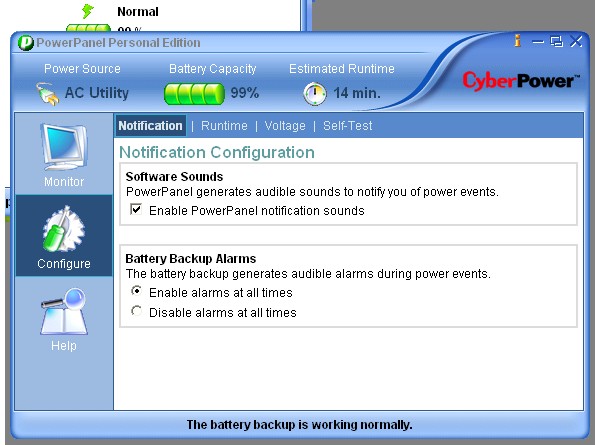
Task: Click the Estimated Runtime clock icon
Action: coord(315,93)
